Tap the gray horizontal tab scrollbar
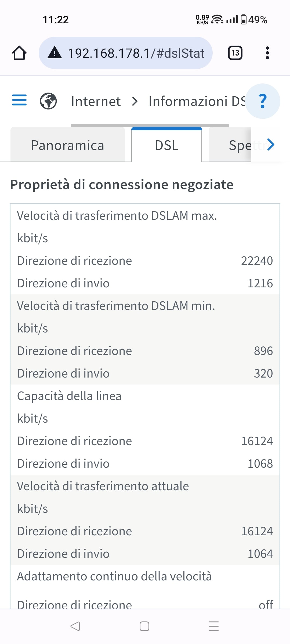 point(150,125)
